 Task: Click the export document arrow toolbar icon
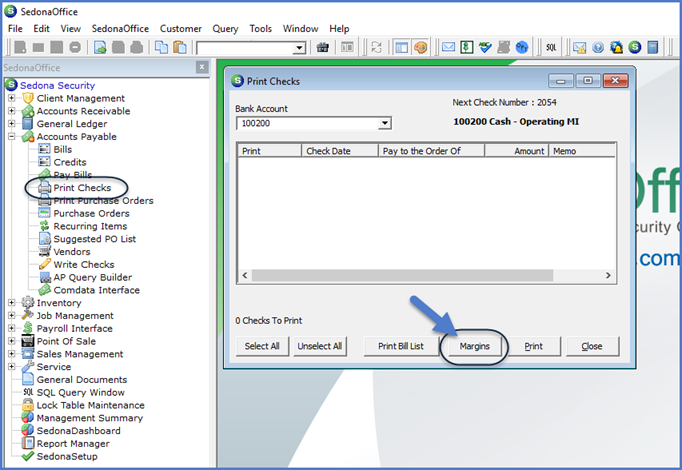point(100,47)
